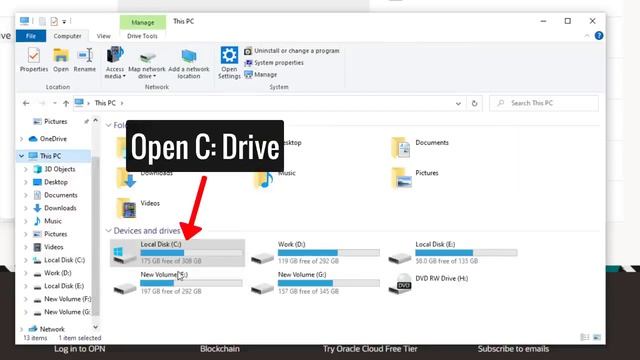The width and height of the screenshot is (640, 360).
Task: Open the Access media dropdown
Action: point(115,62)
